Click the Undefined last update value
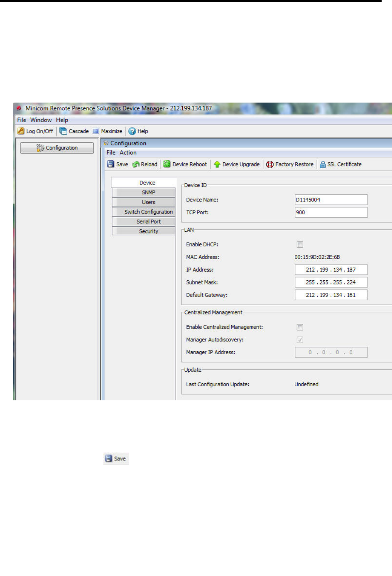Viewport: 392px width, 576px height. [x=306, y=384]
